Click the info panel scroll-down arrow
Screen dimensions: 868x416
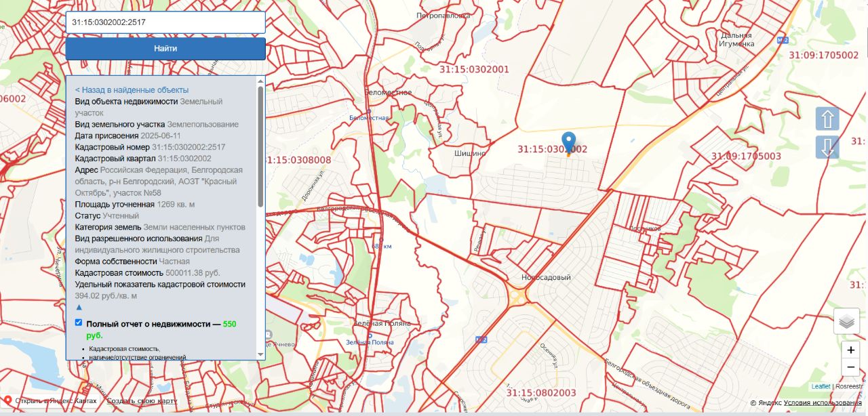260,354
